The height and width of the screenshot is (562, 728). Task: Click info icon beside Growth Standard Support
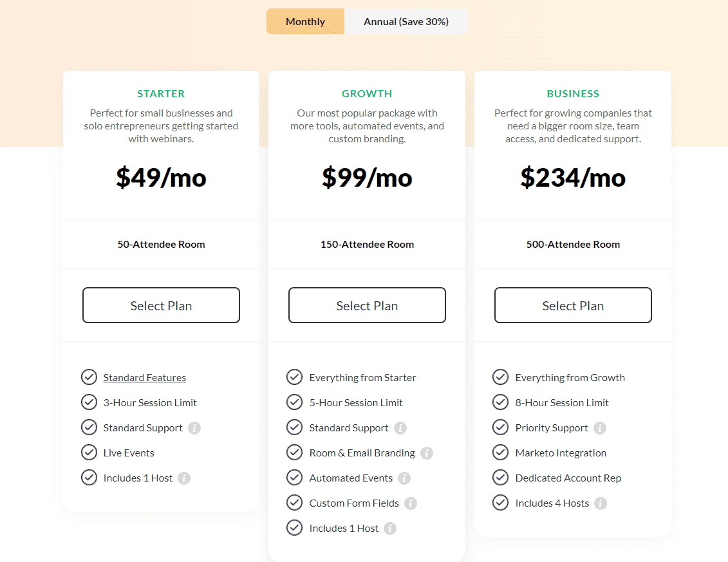click(400, 427)
